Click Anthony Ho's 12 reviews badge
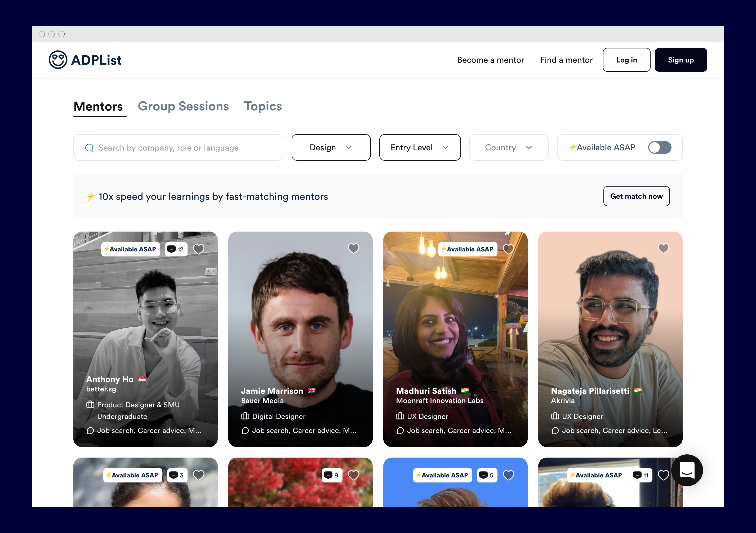This screenshot has width=756, height=533. [176, 249]
